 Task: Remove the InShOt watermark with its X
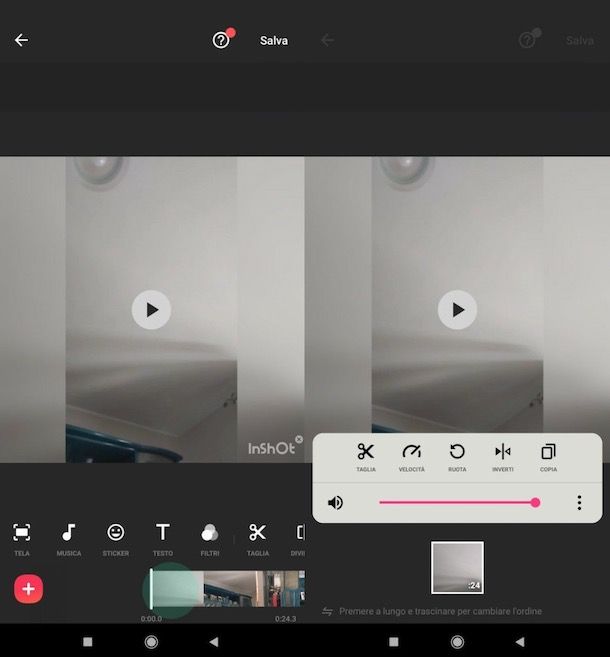pyautogui.click(x=299, y=439)
